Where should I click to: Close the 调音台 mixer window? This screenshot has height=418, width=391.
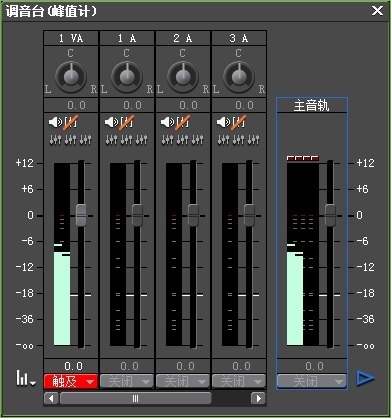377,11
